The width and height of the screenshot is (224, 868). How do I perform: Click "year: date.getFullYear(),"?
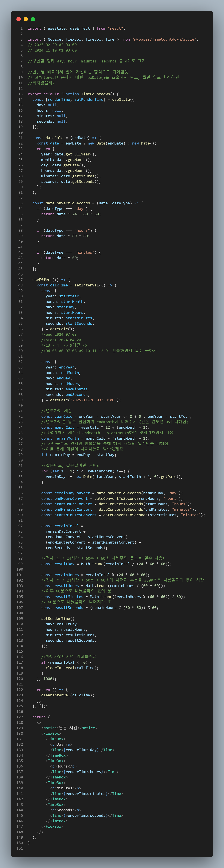pyautogui.click(x=69, y=154)
